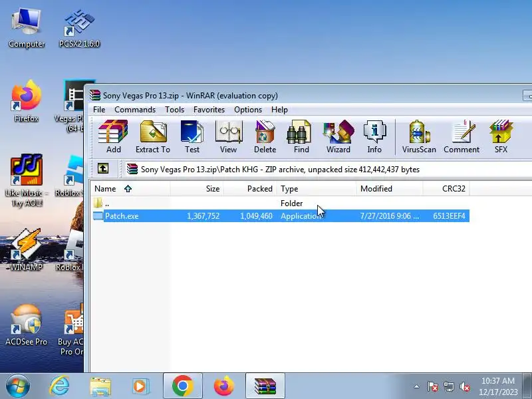Sort files by CRC32 column header
Image resolution: width=532 pixels, height=399 pixels.
(446, 189)
